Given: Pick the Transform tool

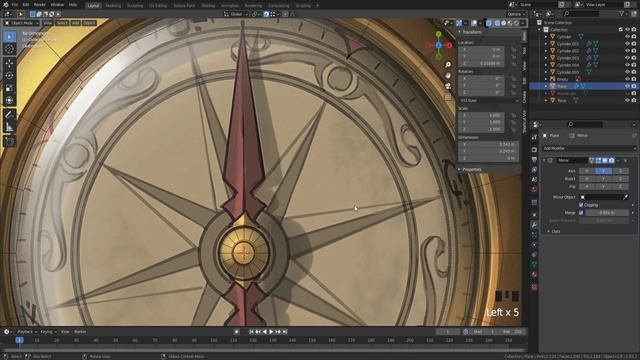Looking at the screenshot, I should pyautogui.click(x=9, y=100).
